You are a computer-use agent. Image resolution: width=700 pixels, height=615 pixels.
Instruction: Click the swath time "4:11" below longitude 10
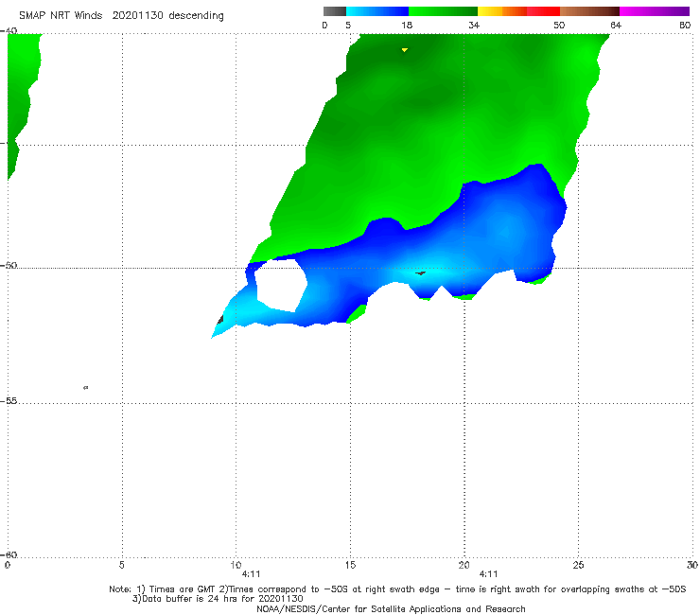(251, 574)
